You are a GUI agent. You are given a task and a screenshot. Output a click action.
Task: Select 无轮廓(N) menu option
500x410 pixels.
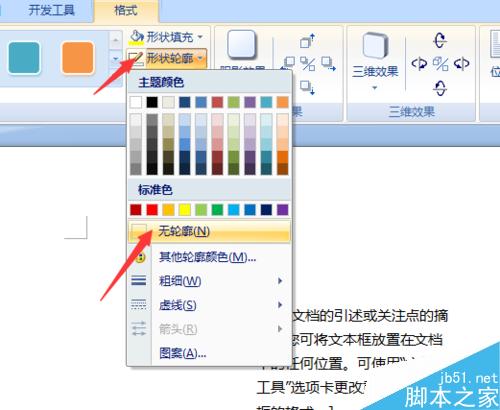(209, 231)
